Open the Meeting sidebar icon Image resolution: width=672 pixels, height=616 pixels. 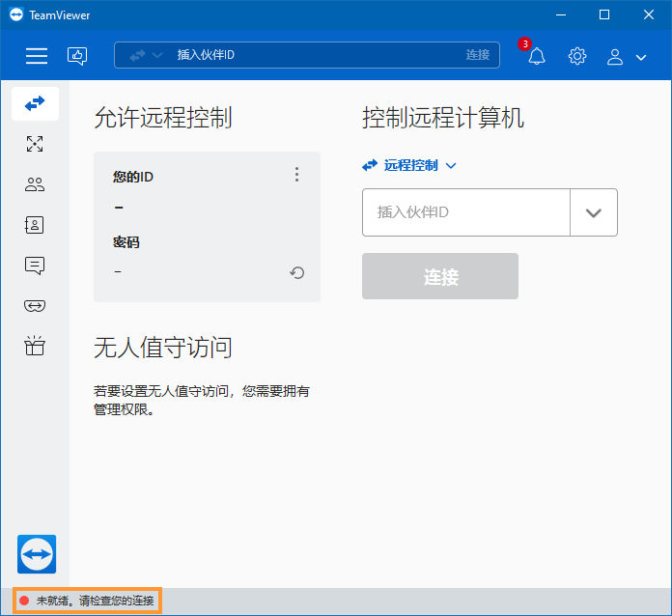click(x=35, y=144)
